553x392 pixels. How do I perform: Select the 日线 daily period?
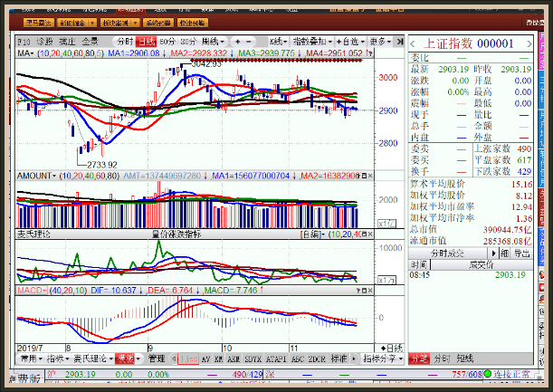146,42
